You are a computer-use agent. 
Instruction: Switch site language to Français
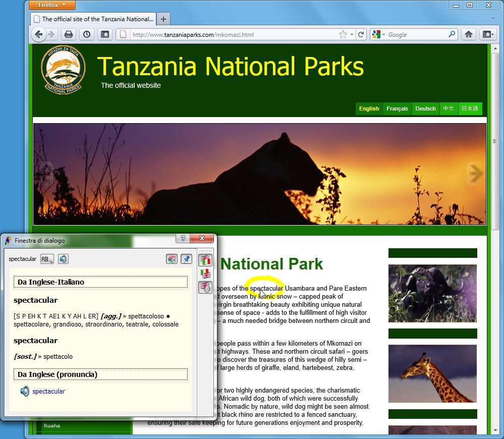point(397,108)
